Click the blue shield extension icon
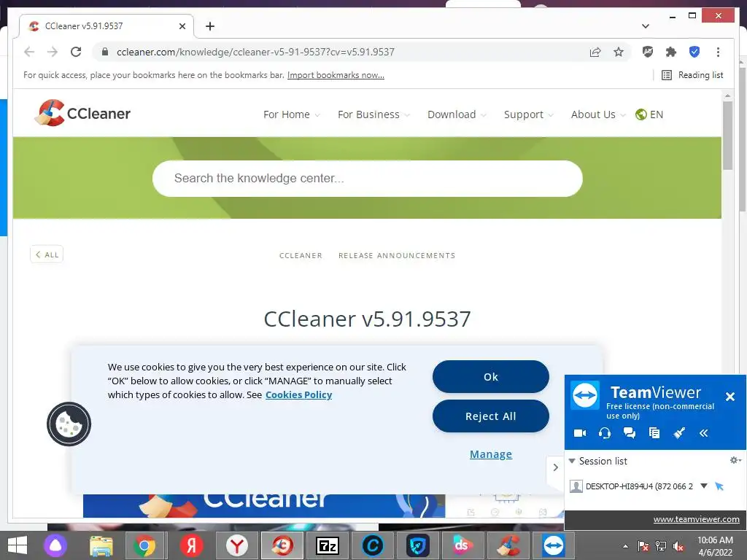747x560 pixels. (694, 52)
